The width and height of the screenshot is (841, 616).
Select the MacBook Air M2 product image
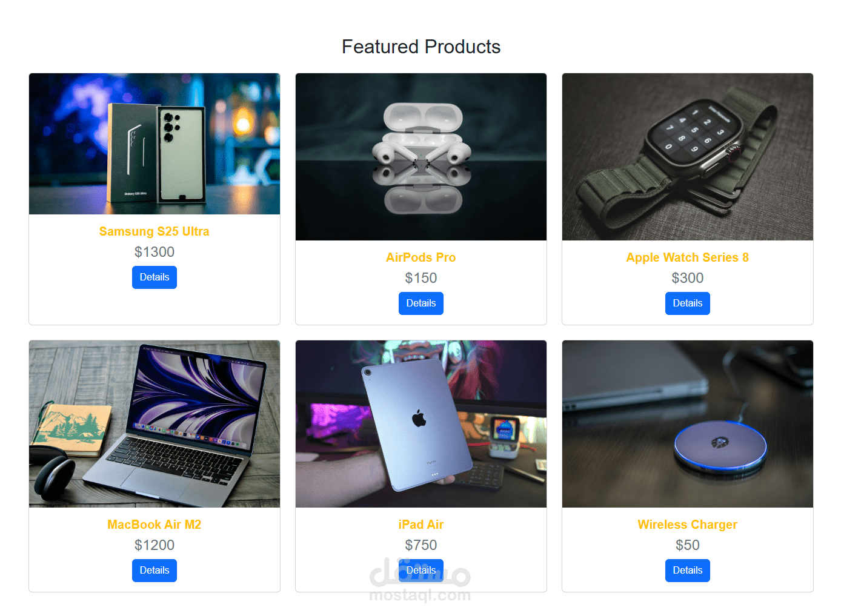pos(155,424)
